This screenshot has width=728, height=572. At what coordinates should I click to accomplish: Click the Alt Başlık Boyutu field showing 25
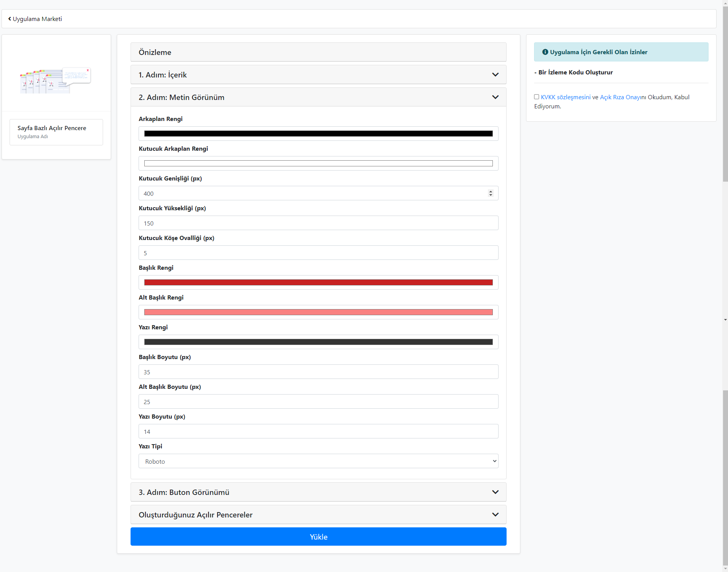318,401
